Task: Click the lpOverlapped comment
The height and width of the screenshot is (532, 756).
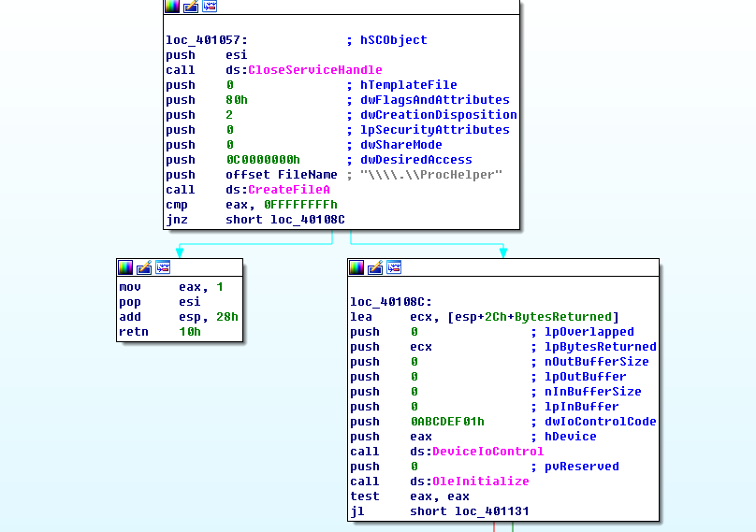Action: pos(589,332)
